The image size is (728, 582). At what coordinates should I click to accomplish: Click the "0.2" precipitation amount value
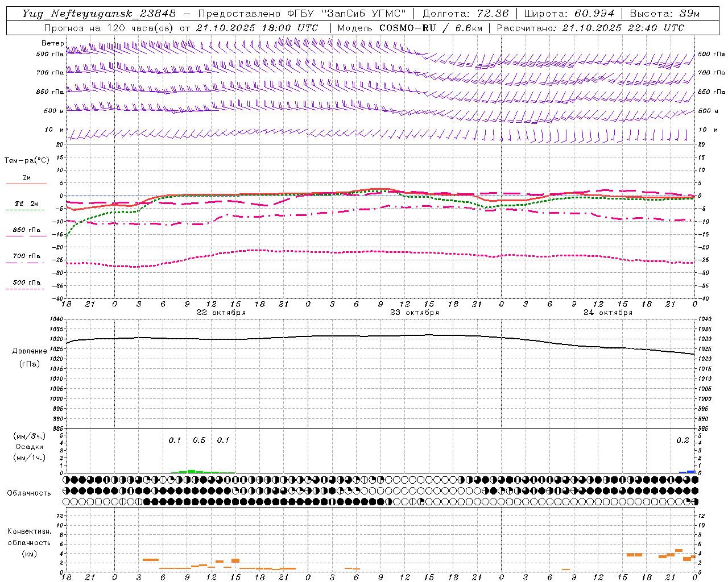coord(682,440)
